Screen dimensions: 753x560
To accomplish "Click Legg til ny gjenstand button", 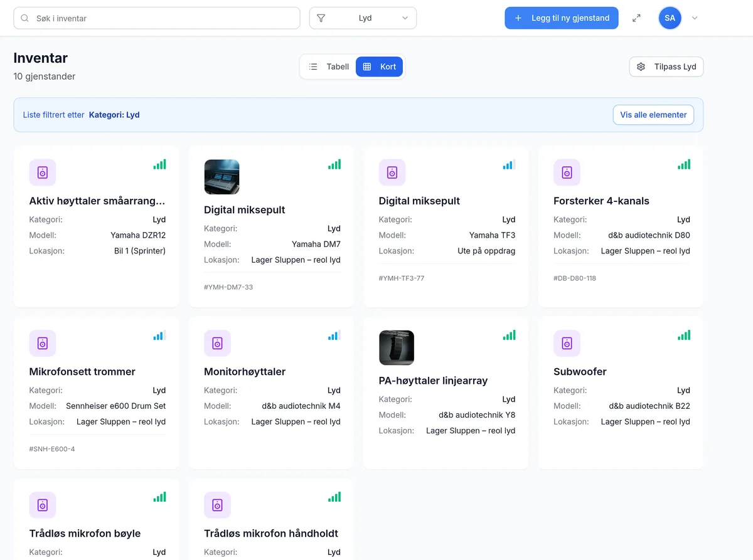I will coord(562,18).
